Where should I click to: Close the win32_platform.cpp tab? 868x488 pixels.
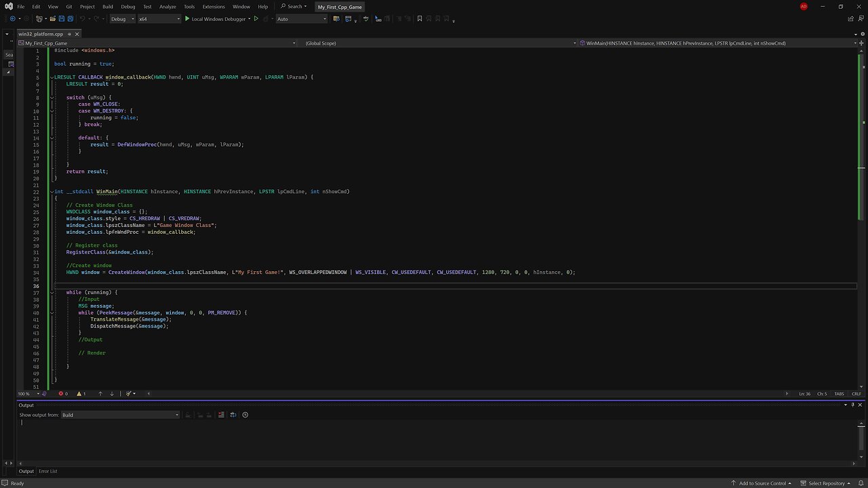(77, 34)
